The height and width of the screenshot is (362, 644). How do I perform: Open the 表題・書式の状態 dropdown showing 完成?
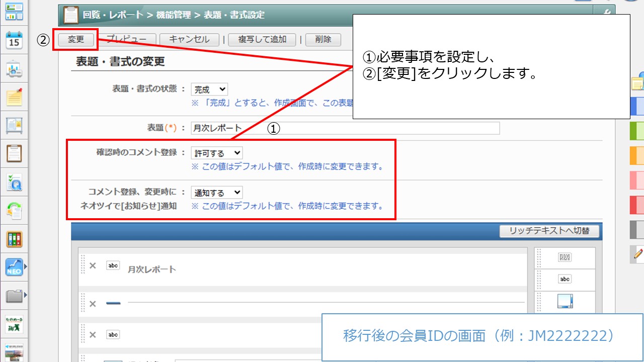point(209,89)
